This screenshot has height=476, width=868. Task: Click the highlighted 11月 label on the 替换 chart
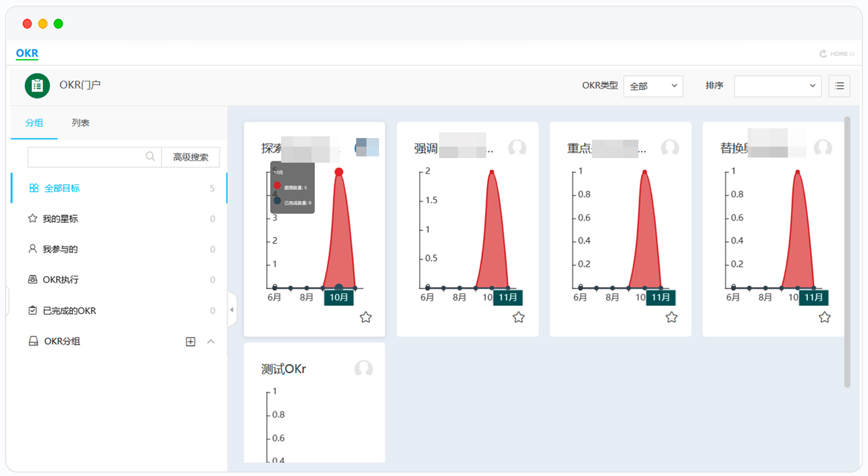(814, 297)
